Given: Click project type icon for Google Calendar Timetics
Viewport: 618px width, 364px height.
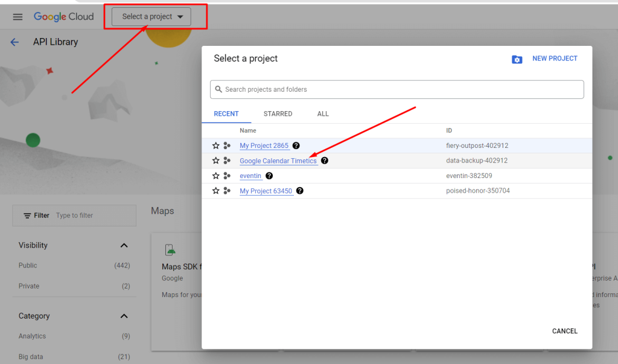Looking at the screenshot, I should 227,161.
